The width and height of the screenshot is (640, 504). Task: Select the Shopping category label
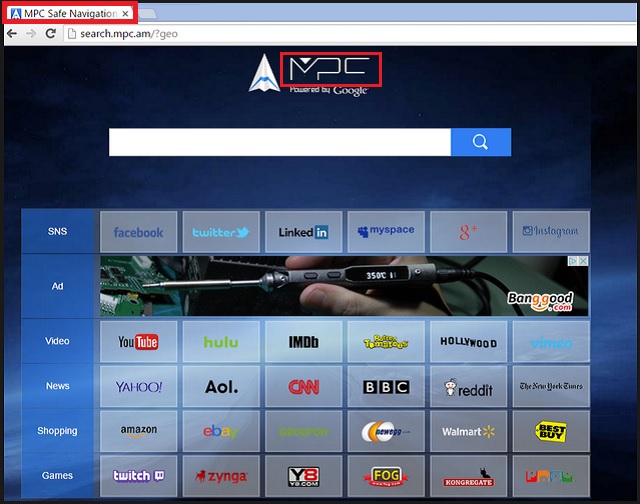58,431
